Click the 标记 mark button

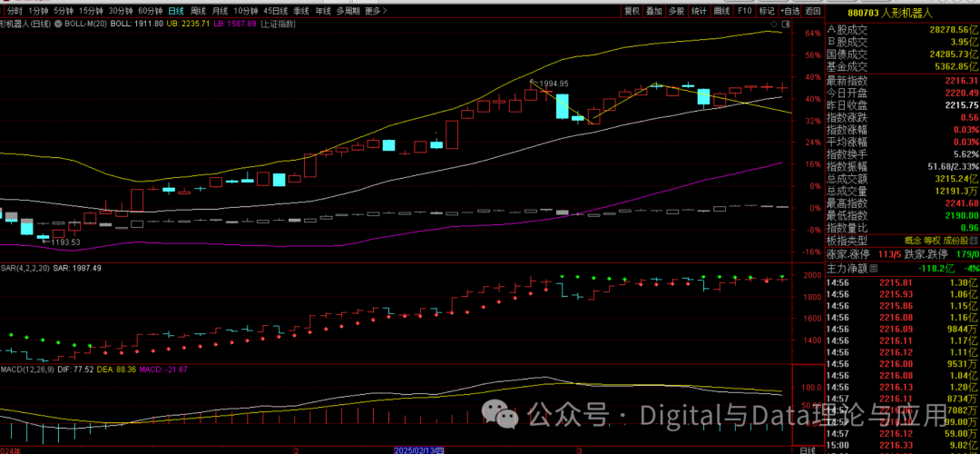(767, 11)
